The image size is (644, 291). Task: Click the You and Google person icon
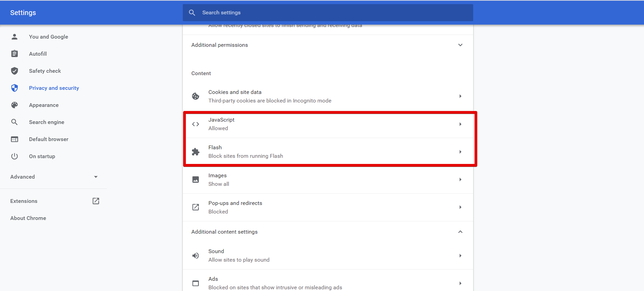coord(14,37)
